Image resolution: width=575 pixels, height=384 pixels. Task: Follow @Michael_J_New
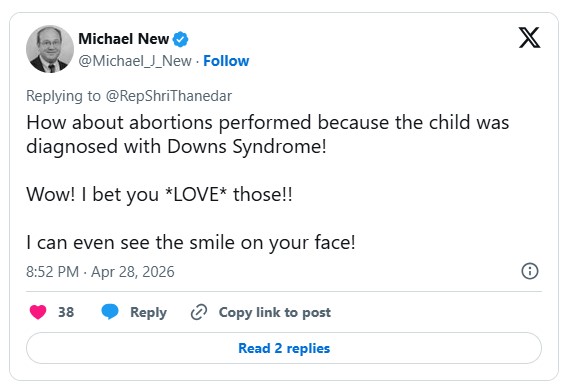coord(226,61)
